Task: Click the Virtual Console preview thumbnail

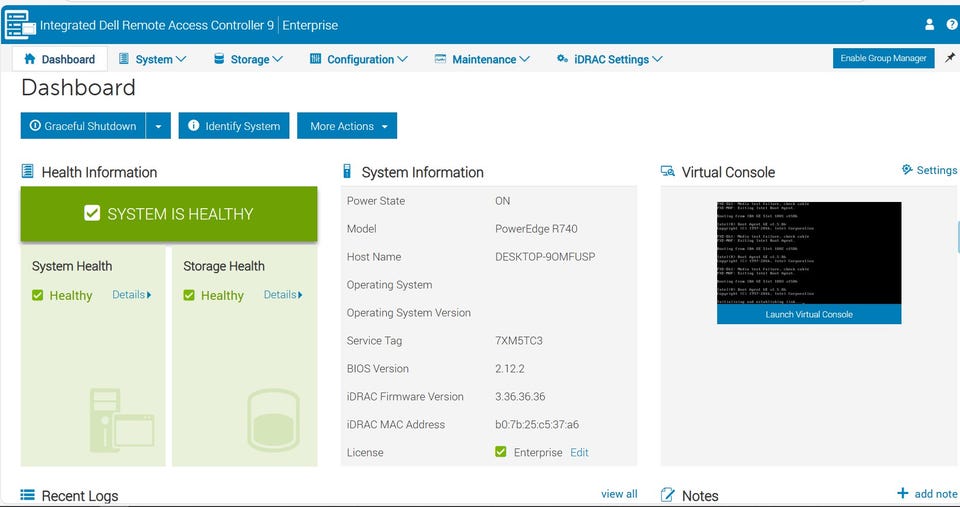Action: (x=808, y=252)
